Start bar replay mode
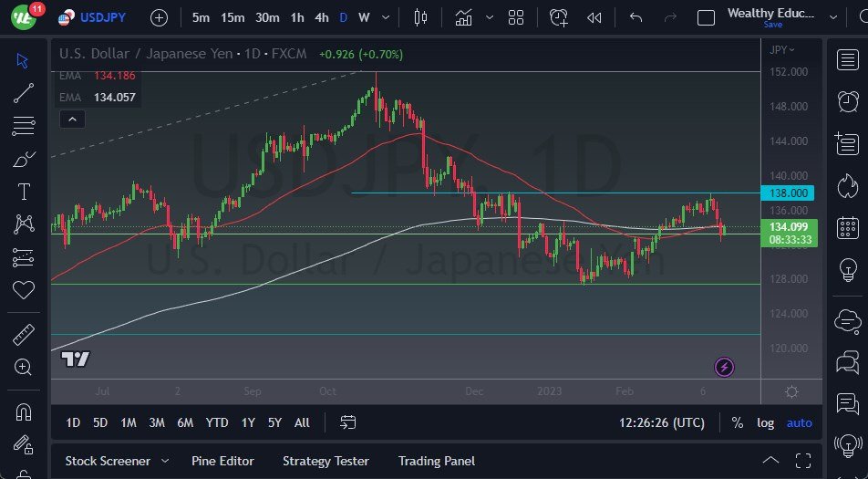This screenshot has height=479, width=868. (x=594, y=17)
